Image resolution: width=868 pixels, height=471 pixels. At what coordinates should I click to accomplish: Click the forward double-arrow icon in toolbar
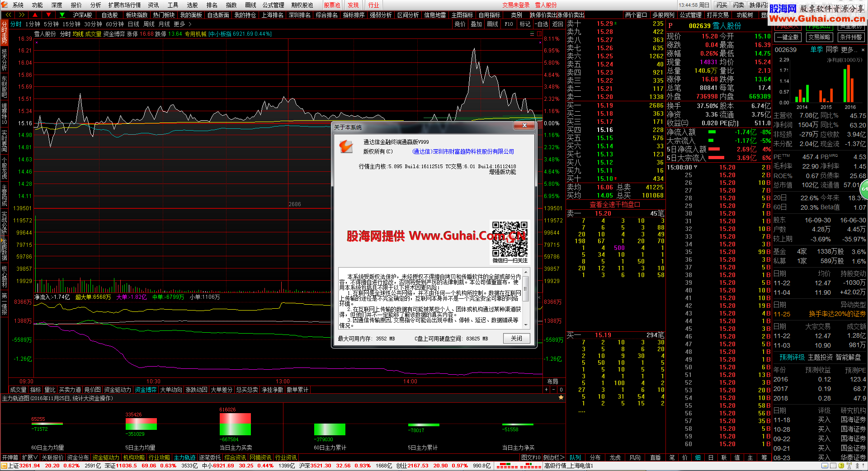(x=22, y=15)
